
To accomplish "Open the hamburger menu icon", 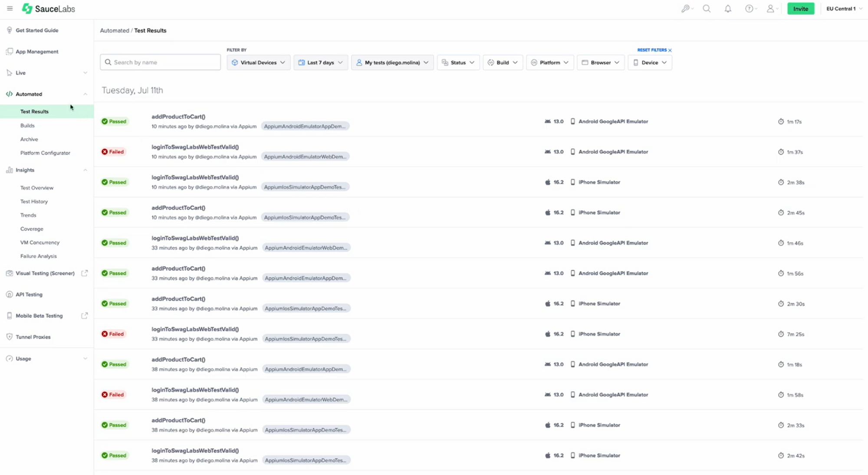I will click(x=10, y=8).
